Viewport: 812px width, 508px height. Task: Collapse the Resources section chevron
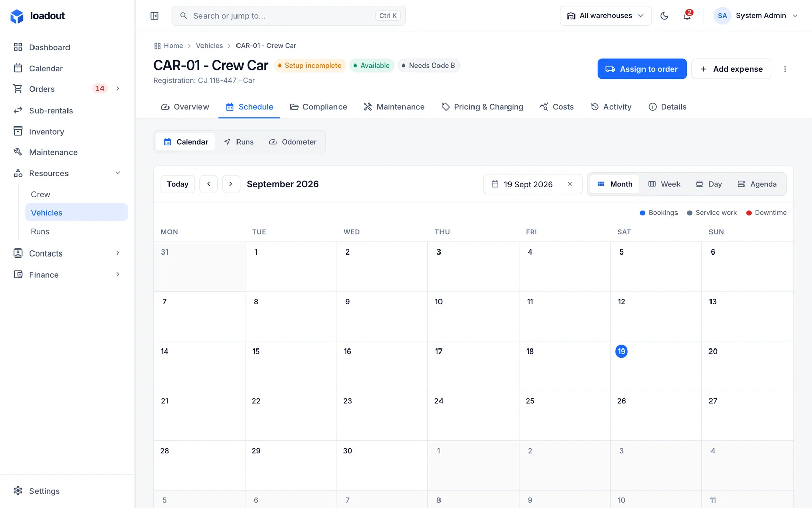coord(118,173)
